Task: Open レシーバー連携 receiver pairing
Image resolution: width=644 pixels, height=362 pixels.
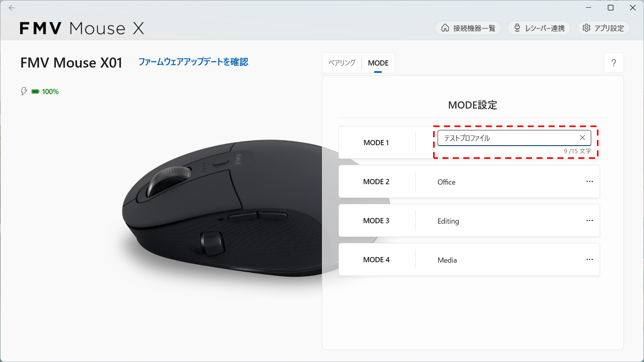Action: [539, 28]
